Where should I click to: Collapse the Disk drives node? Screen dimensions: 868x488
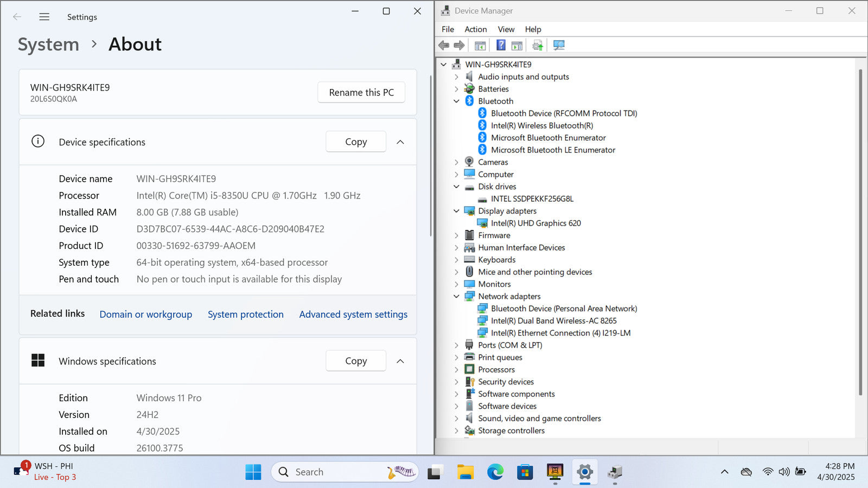click(456, 187)
